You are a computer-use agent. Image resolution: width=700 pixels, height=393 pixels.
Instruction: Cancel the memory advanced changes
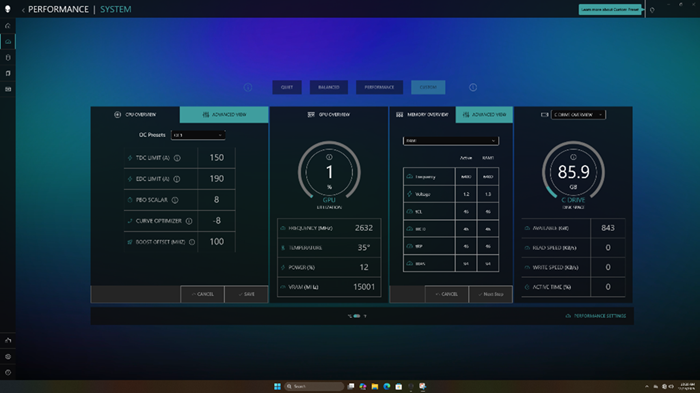coord(446,294)
